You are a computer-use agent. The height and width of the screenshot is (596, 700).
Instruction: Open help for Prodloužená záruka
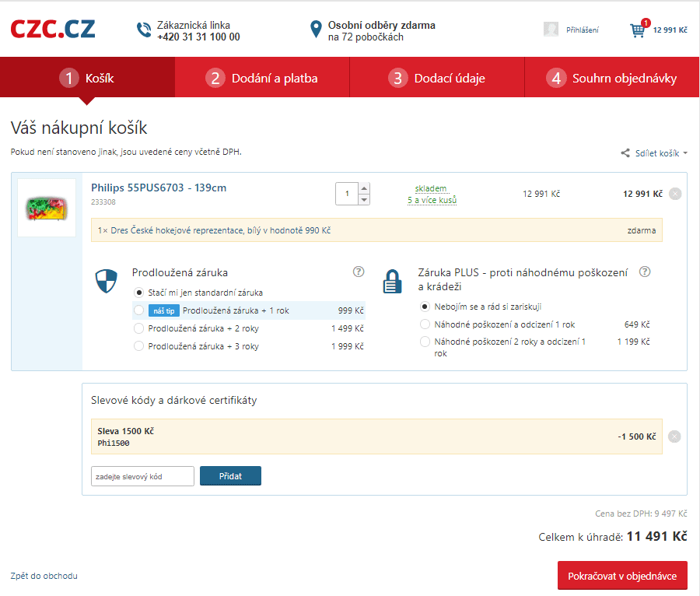(359, 272)
